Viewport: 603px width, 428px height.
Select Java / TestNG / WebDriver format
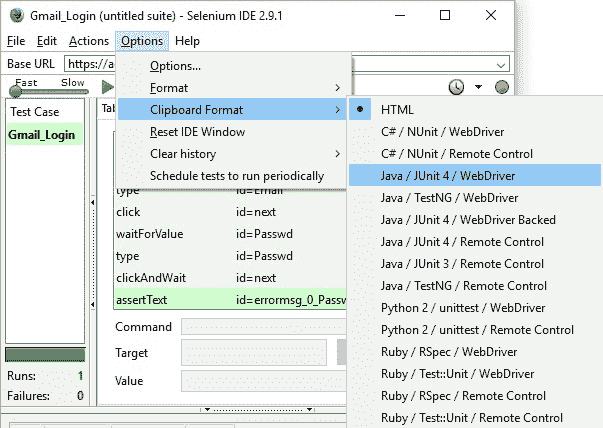[475, 198]
